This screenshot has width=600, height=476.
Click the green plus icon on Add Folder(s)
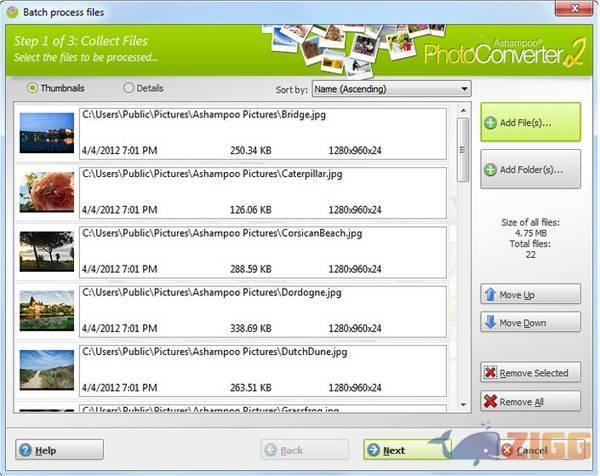[490, 170]
